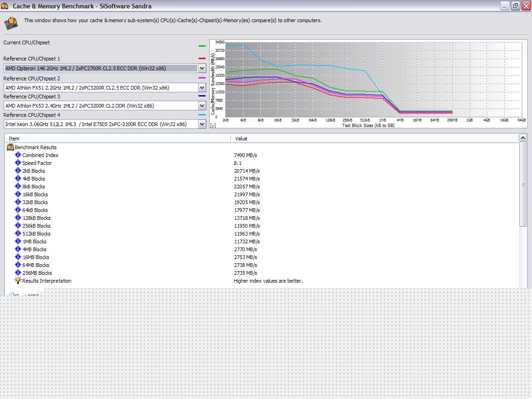
Task: Click the red Reference 1 color marker
Action: [x=202, y=58]
